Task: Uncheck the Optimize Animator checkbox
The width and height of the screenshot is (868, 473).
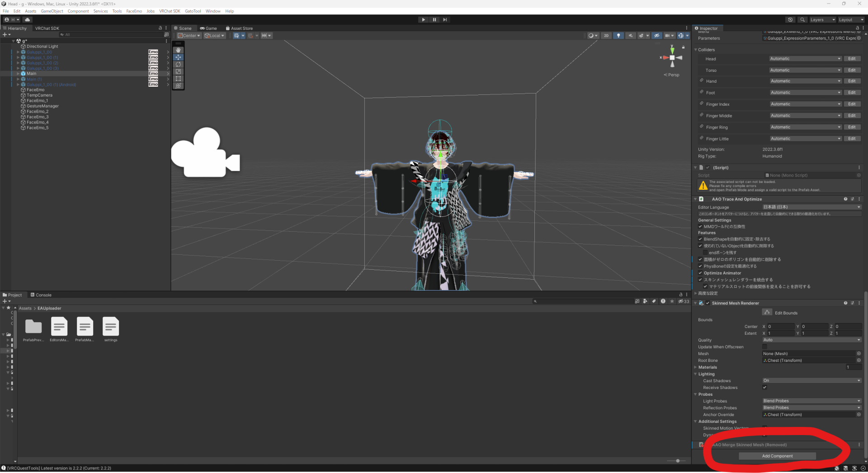Action: pyautogui.click(x=700, y=273)
